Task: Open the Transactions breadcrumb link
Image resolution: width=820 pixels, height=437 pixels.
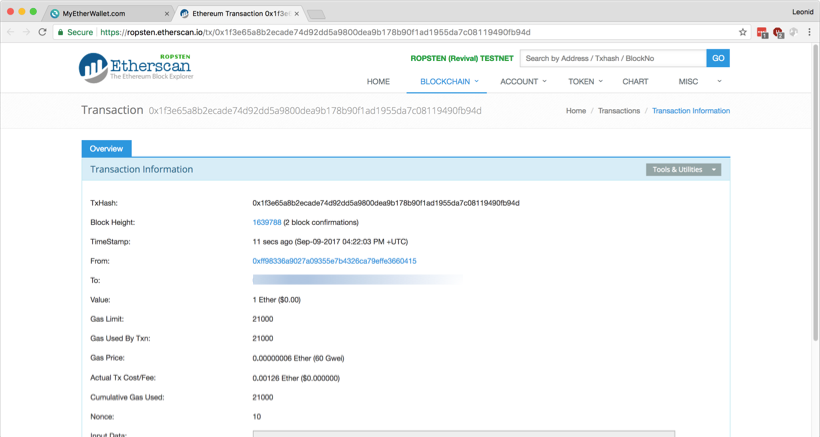Action: 619,111
